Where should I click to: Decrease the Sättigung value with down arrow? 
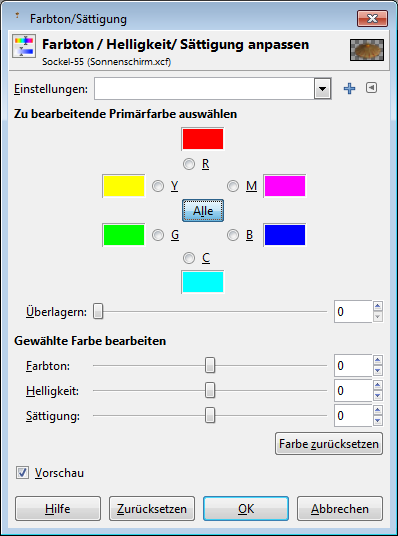377,421
